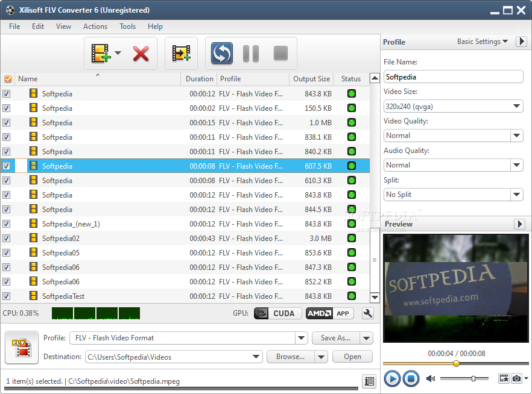Open the File menu

(14, 27)
